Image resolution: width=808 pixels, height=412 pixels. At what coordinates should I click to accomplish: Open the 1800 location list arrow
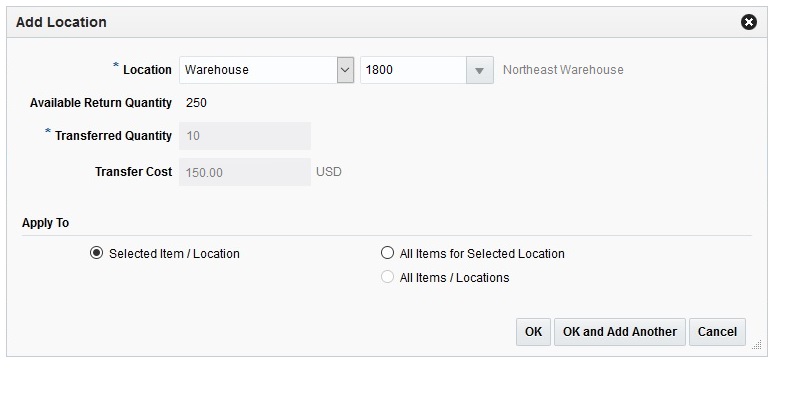point(481,70)
